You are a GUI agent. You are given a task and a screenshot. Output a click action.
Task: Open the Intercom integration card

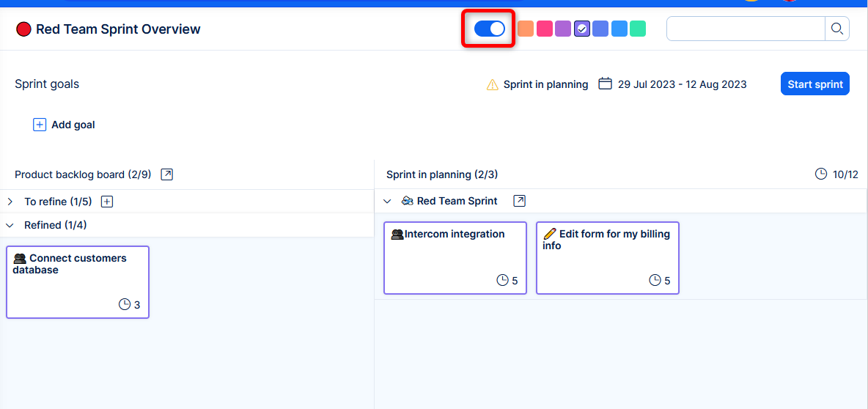[455, 257]
